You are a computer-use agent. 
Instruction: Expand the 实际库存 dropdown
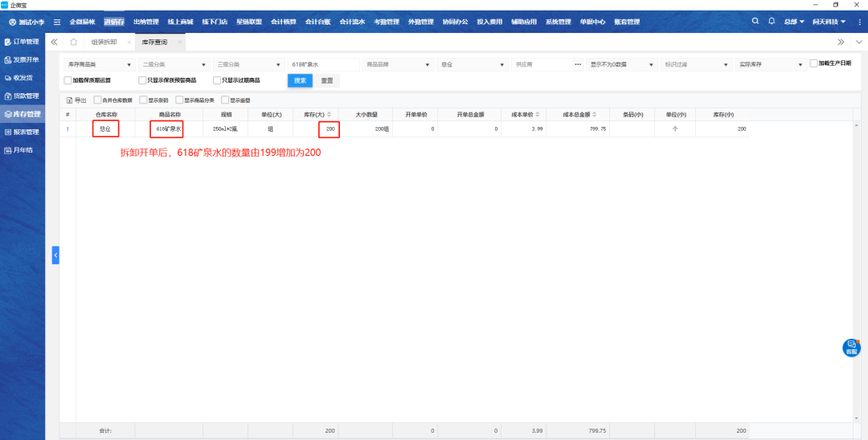pyautogui.click(x=769, y=64)
